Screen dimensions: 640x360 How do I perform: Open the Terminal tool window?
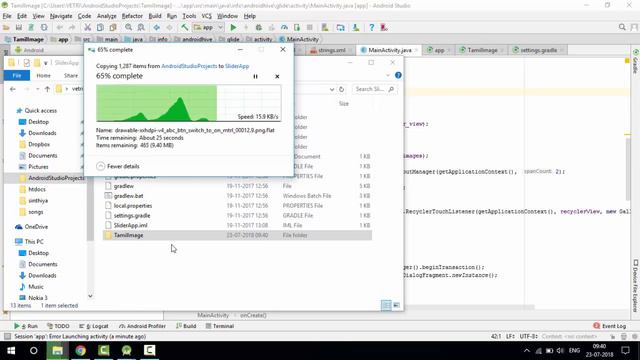pos(220,326)
